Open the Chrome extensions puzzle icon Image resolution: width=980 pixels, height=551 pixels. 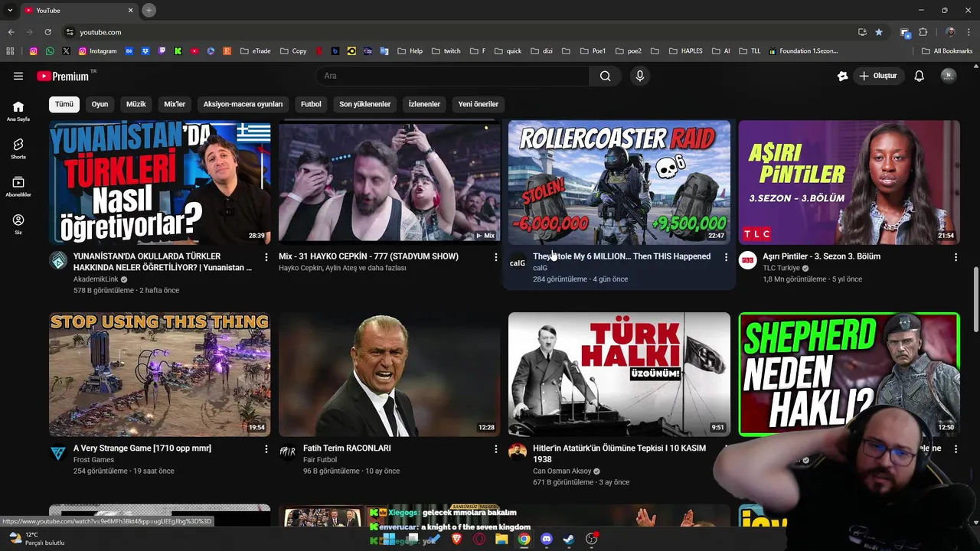click(x=923, y=32)
